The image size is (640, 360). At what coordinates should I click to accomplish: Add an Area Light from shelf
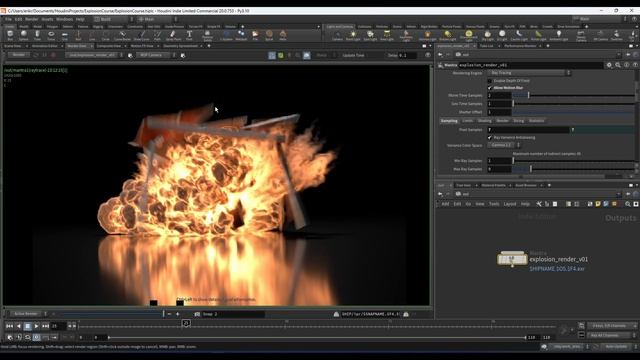[x=387, y=36]
